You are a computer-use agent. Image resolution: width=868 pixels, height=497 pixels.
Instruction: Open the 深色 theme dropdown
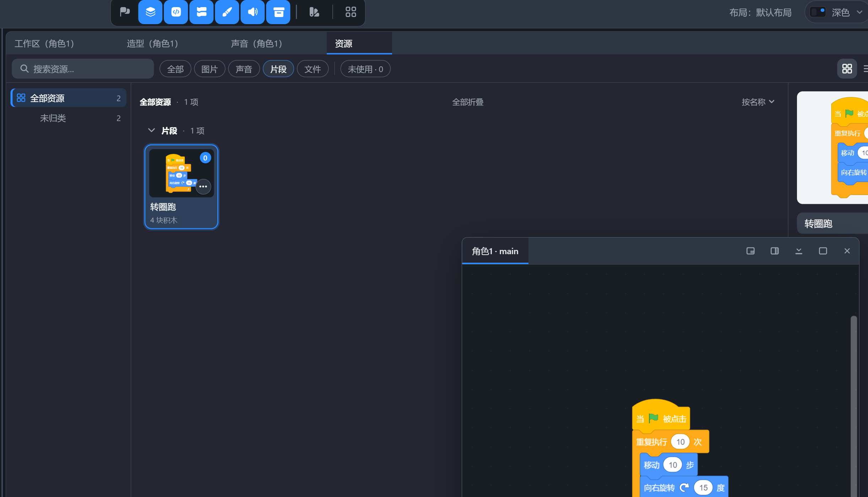836,12
